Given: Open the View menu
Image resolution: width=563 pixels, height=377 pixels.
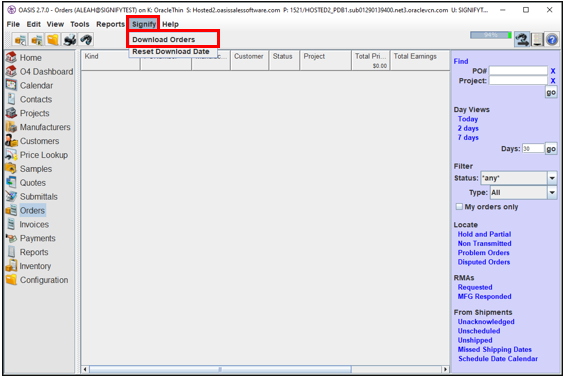Looking at the screenshot, I should tap(55, 24).
